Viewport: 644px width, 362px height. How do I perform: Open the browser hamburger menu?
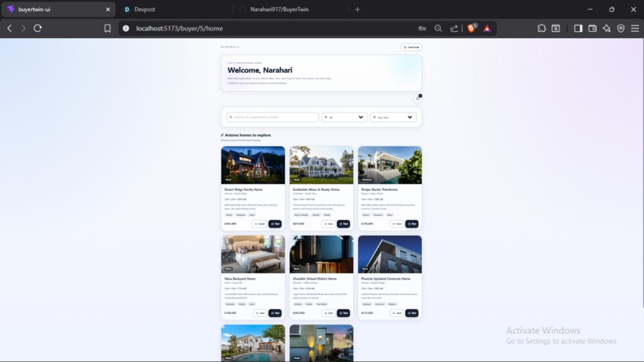635,28
